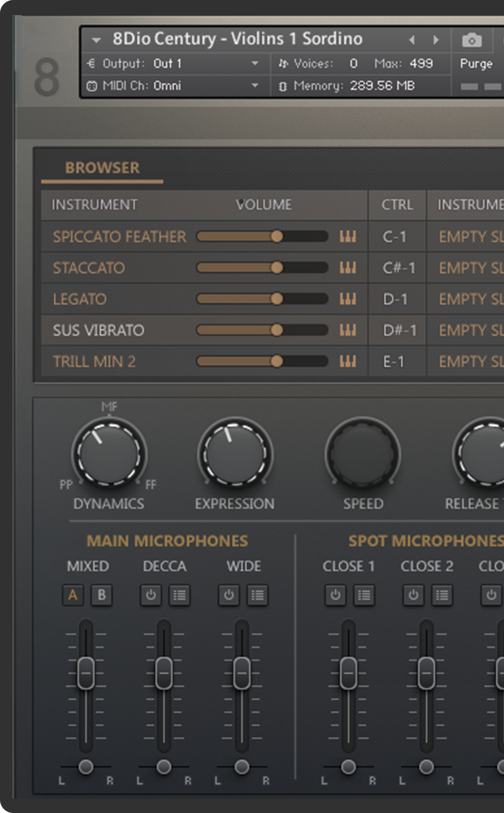Open the Decca microphone list icon

[179, 595]
